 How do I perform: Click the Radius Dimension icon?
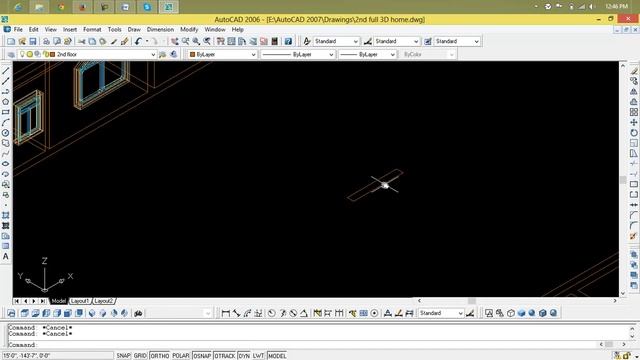[271, 313]
